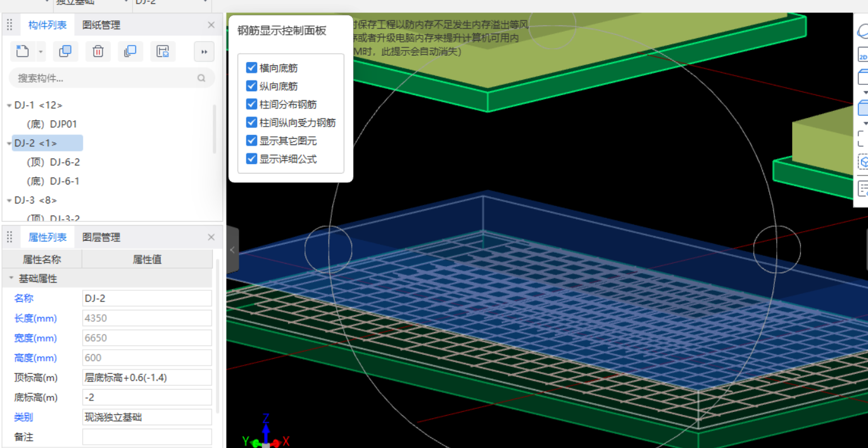Image resolution: width=868 pixels, height=448 pixels.
Task: Click the blue 宽度(mm) property label
Action: click(35, 338)
